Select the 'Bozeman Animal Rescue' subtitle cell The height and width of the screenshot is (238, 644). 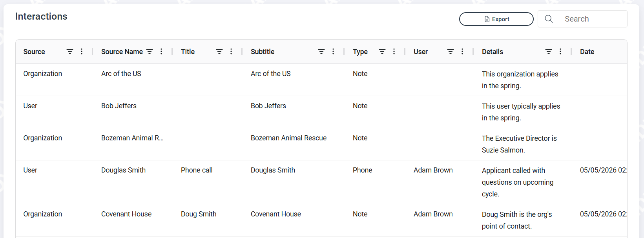(x=288, y=138)
